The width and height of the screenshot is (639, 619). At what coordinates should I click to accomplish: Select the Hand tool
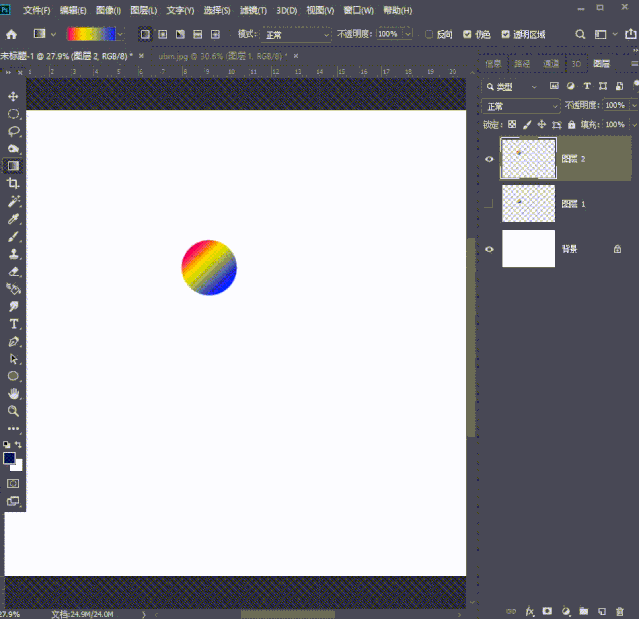[x=14, y=394]
